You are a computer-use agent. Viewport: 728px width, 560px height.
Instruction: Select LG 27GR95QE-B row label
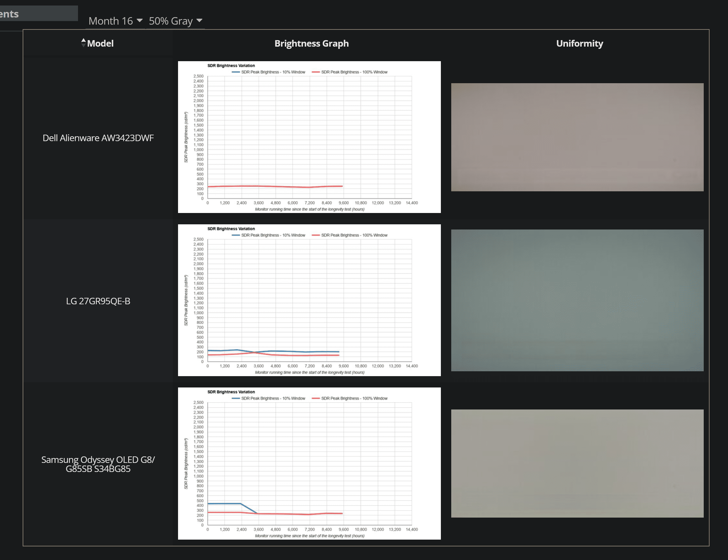point(98,301)
